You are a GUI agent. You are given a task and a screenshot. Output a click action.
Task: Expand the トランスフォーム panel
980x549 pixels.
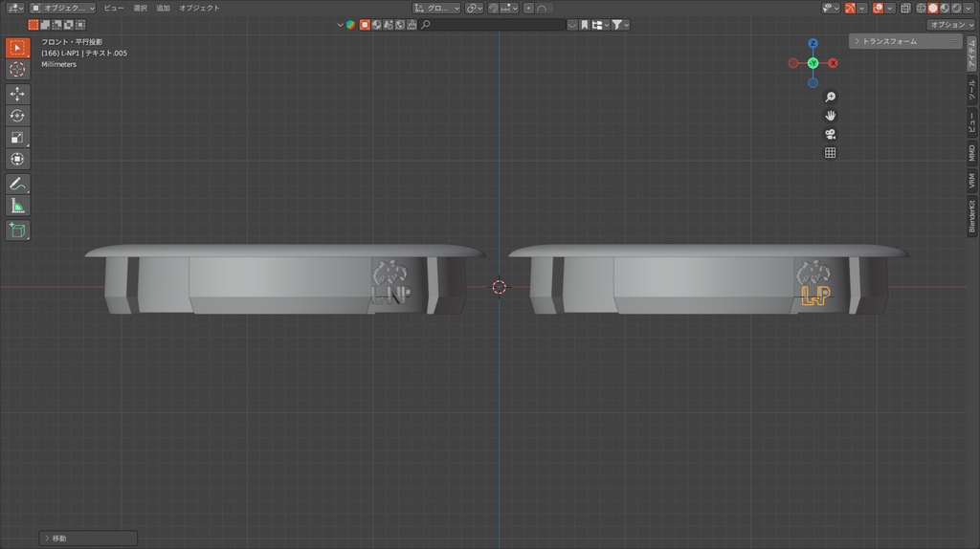pyautogui.click(x=905, y=41)
